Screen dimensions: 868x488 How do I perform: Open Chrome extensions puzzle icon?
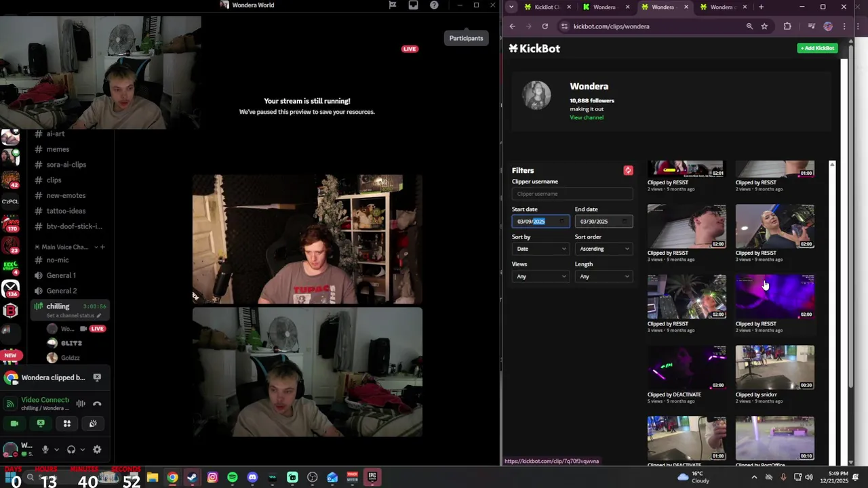[787, 26]
